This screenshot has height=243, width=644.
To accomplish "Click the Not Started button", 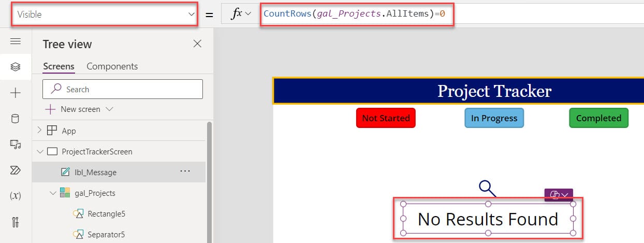I will pyautogui.click(x=386, y=118).
